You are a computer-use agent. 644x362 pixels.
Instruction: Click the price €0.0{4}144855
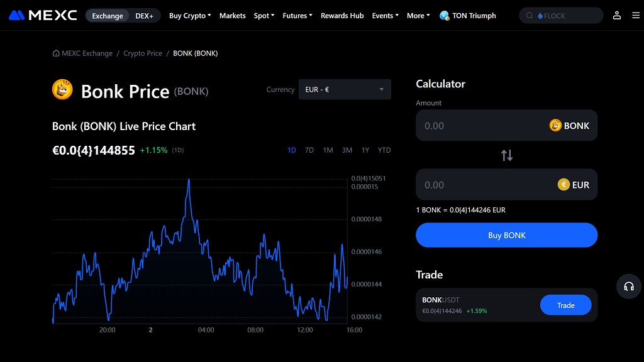click(x=94, y=150)
